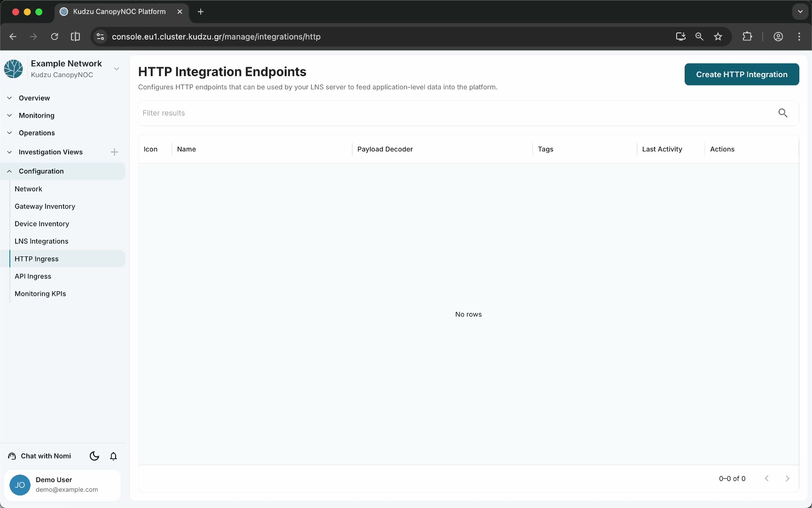Click the No rows message
Image resolution: width=812 pixels, height=508 pixels.
click(468, 314)
